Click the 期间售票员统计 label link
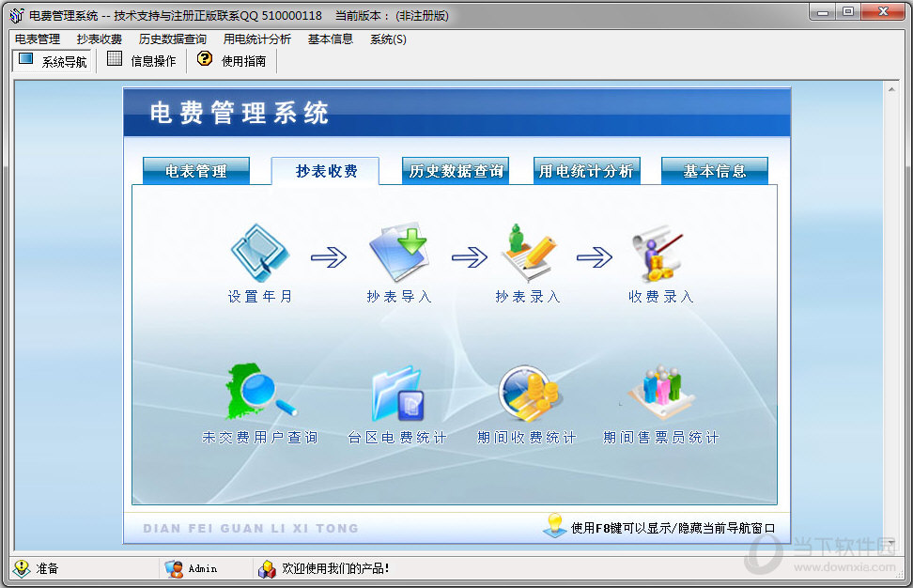Image resolution: width=913 pixels, height=588 pixels. (661, 437)
